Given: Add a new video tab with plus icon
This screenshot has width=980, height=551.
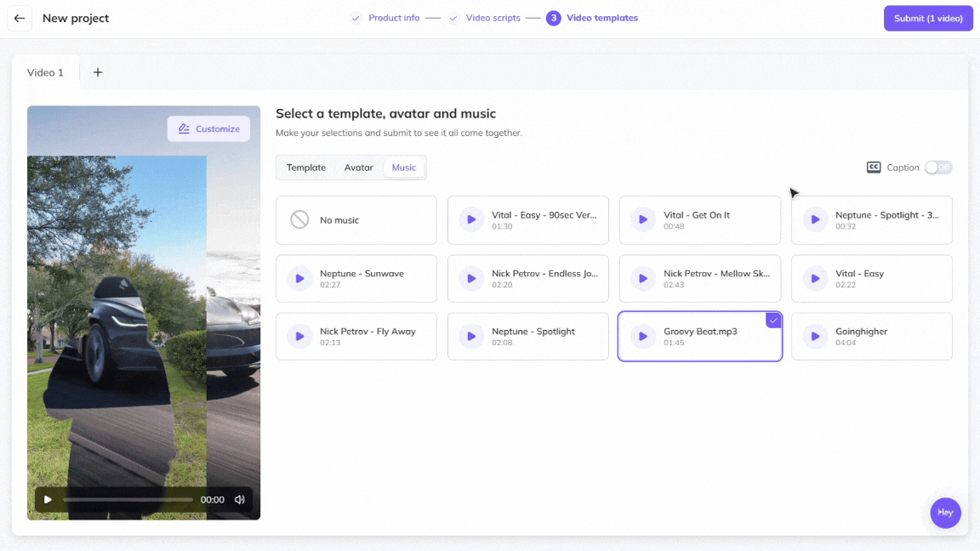Looking at the screenshot, I should tap(98, 72).
